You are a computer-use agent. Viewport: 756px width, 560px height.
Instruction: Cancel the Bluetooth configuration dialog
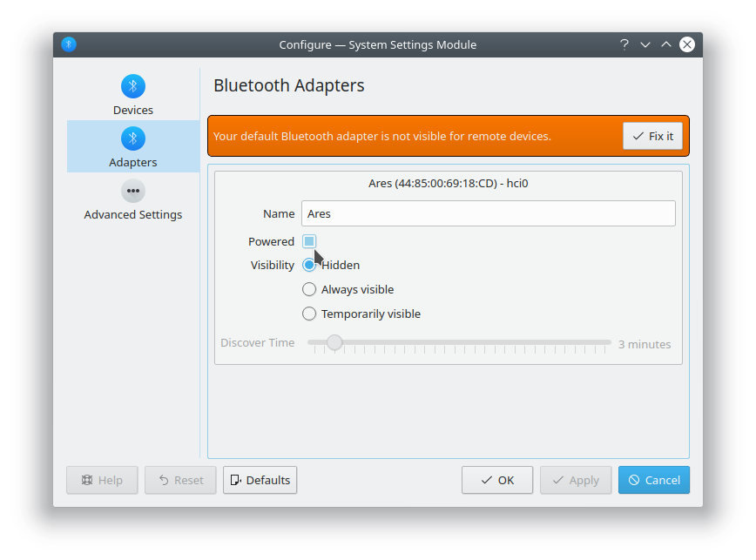click(x=654, y=480)
